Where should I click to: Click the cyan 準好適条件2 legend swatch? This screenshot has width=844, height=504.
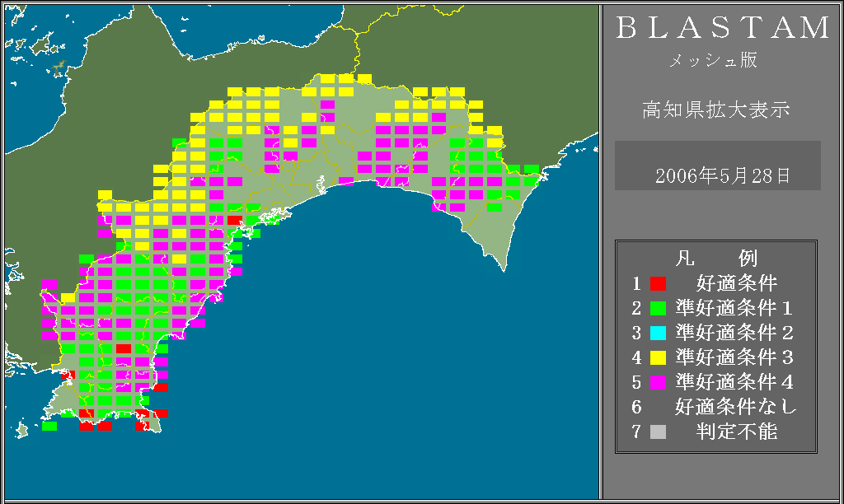click(658, 333)
